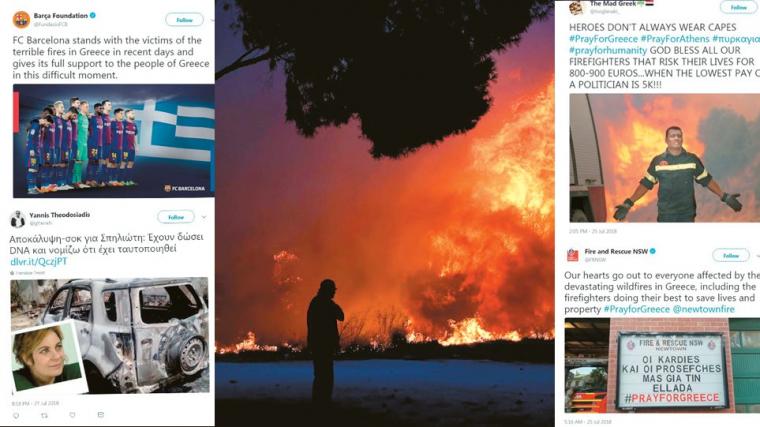760x427 pixels.
Task: Click the direct message envelope icon
Action: [100, 415]
